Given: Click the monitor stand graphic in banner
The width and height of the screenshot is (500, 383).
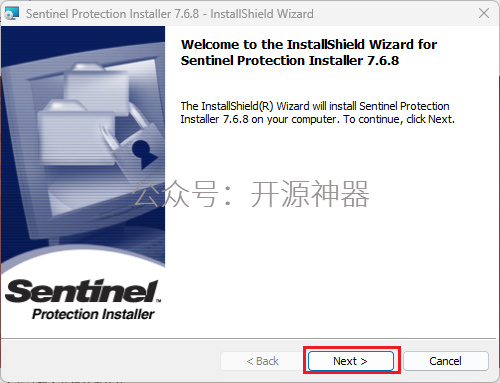Looking at the screenshot, I should pos(90,237).
